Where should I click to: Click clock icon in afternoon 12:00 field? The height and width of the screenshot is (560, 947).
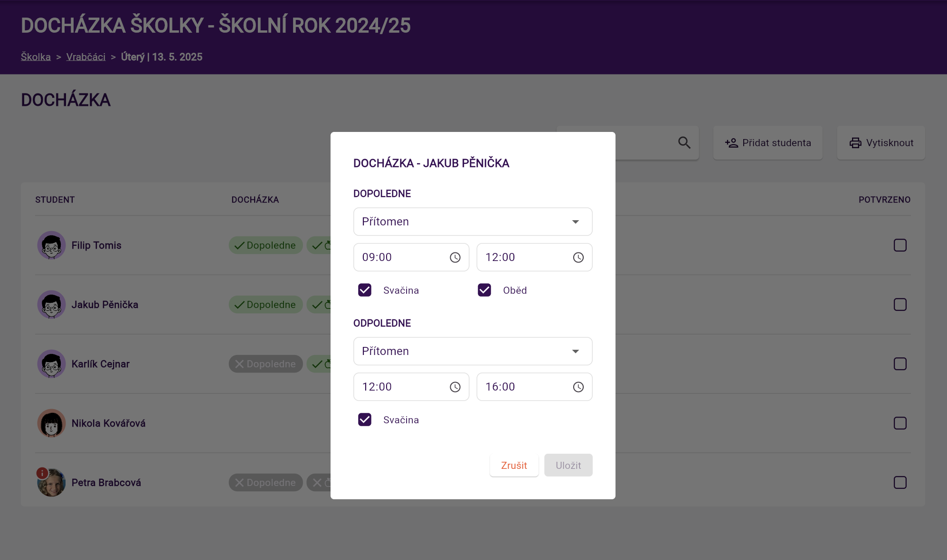point(455,387)
